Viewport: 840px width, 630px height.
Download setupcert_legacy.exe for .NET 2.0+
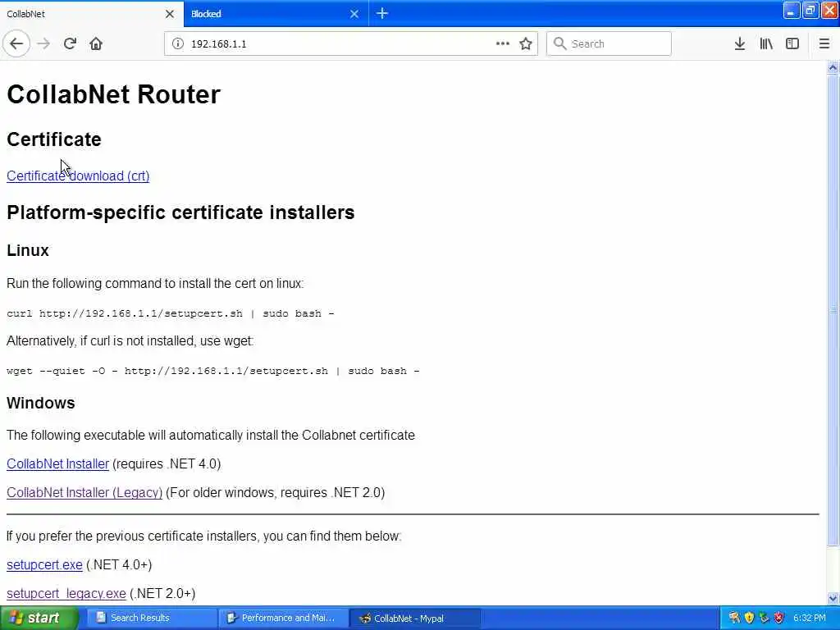tap(66, 594)
